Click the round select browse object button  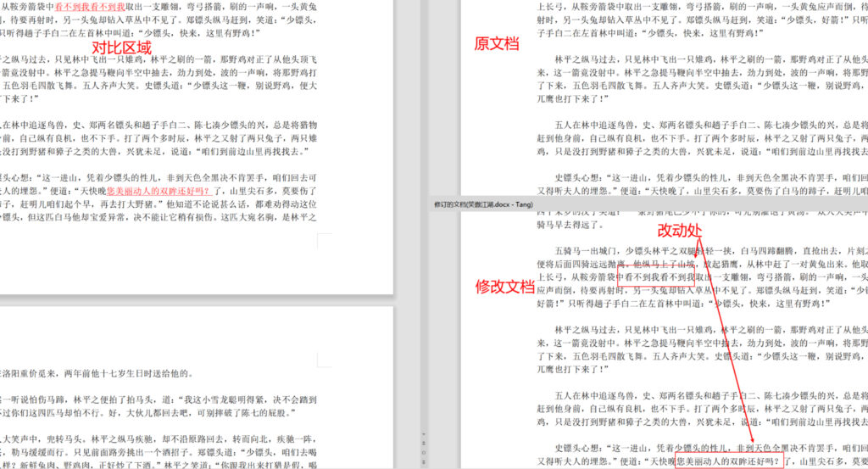point(423,453)
